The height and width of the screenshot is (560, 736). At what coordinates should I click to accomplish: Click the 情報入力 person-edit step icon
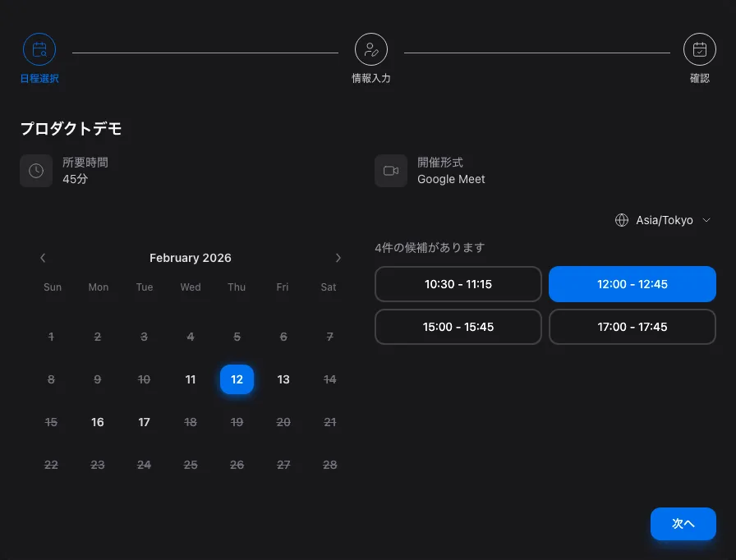[371, 49]
